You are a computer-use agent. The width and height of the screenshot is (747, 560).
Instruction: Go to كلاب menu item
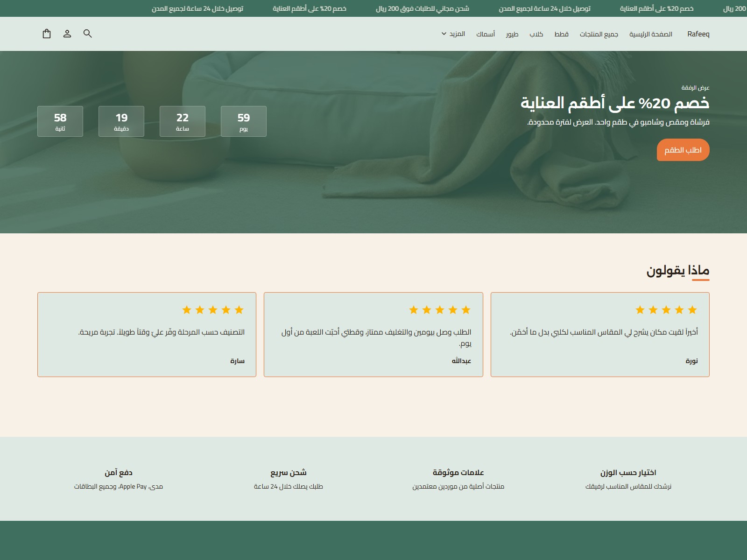[x=536, y=34]
